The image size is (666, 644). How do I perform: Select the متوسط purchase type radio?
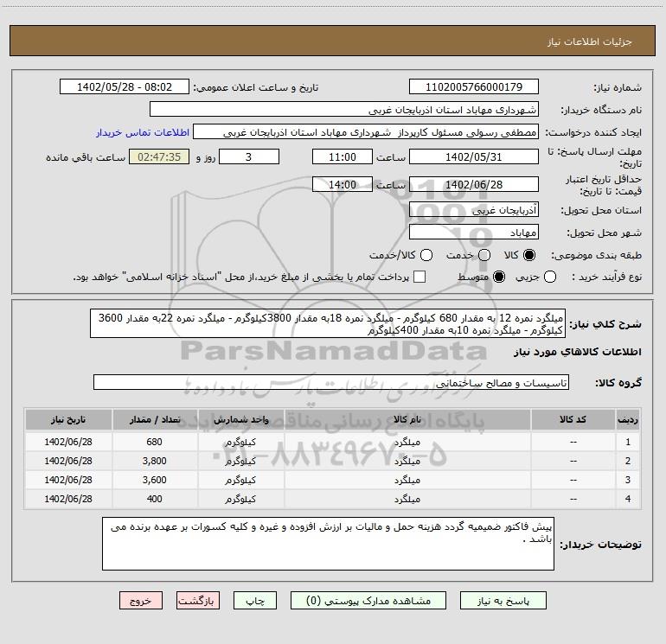click(x=499, y=277)
